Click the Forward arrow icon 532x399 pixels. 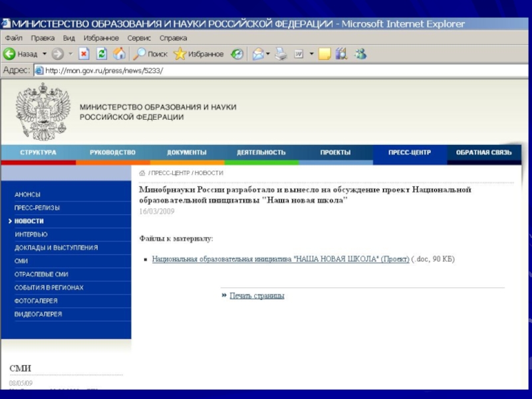(x=58, y=54)
